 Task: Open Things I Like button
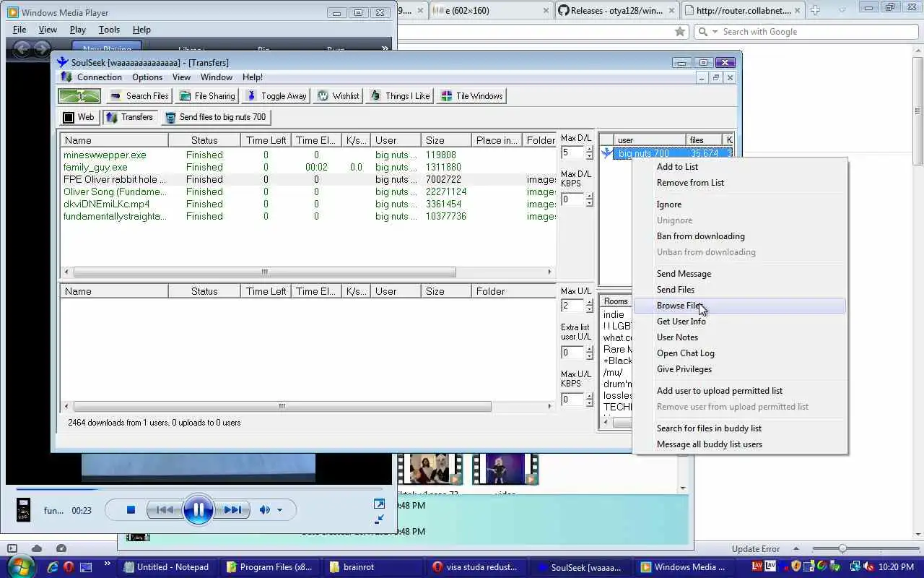pyautogui.click(x=400, y=96)
